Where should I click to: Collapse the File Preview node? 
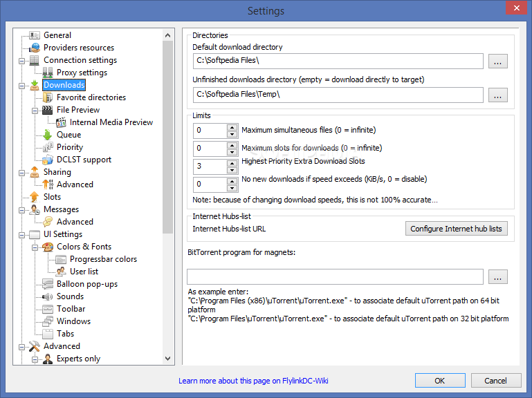click(x=35, y=111)
